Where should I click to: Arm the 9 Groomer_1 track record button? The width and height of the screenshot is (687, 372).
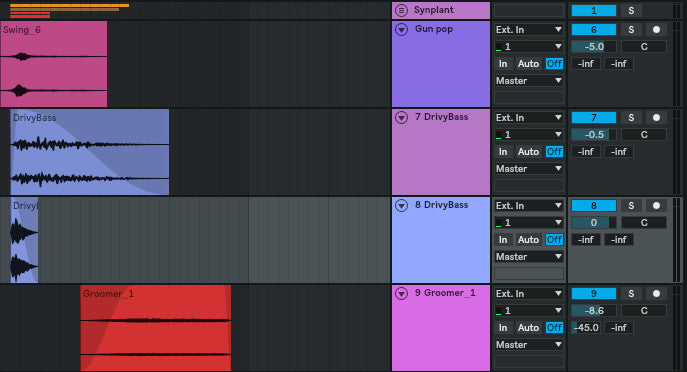point(656,294)
